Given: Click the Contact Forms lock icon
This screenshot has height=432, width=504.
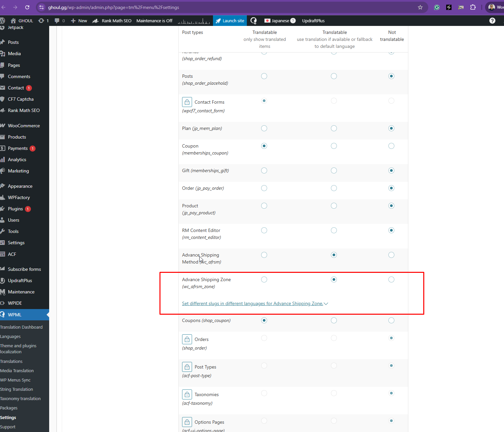Looking at the screenshot, I should pos(187,102).
